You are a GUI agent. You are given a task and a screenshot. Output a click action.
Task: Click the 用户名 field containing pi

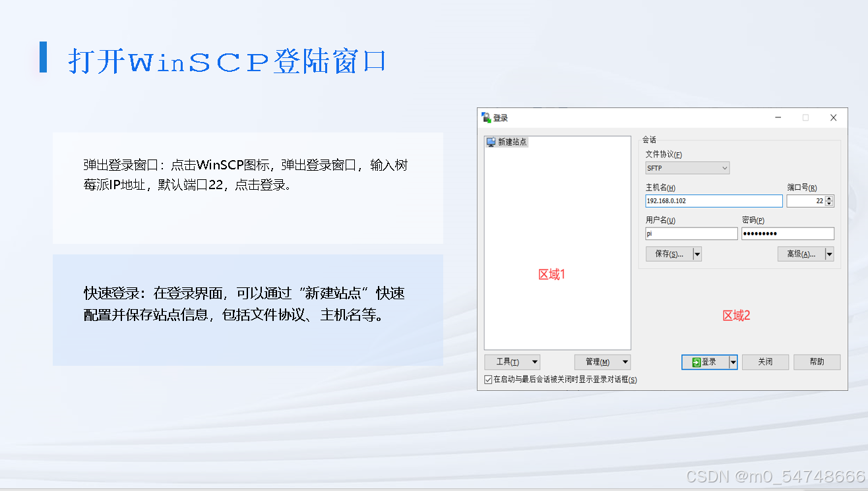coord(691,234)
